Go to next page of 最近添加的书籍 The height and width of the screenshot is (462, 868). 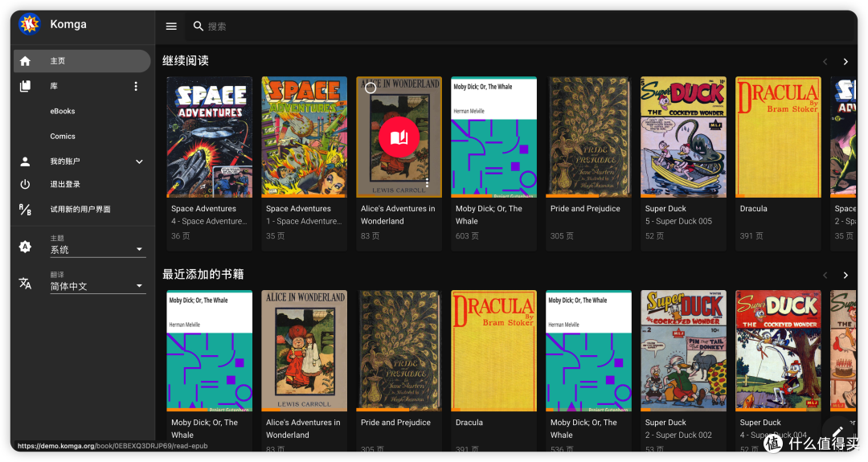click(845, 275)
